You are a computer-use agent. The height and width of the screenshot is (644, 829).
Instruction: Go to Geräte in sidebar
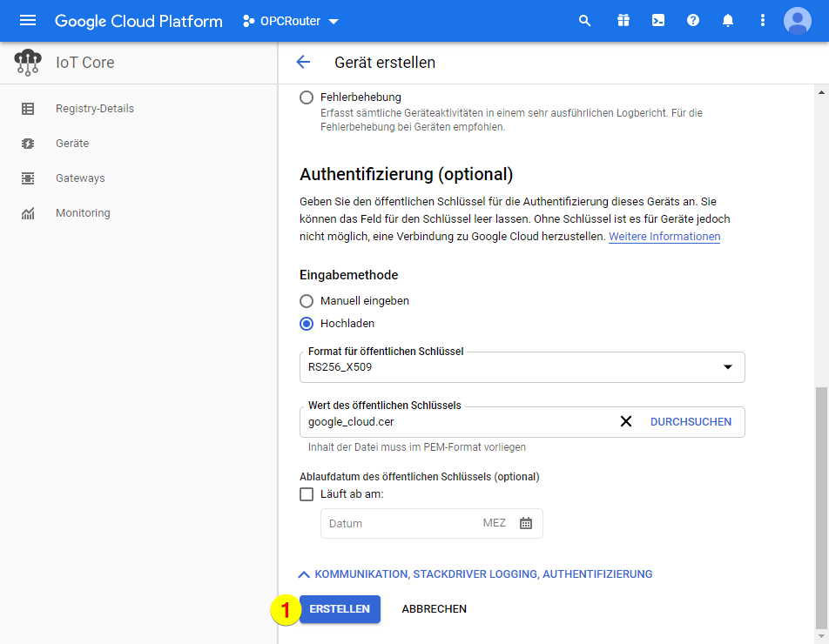[72, 144]
